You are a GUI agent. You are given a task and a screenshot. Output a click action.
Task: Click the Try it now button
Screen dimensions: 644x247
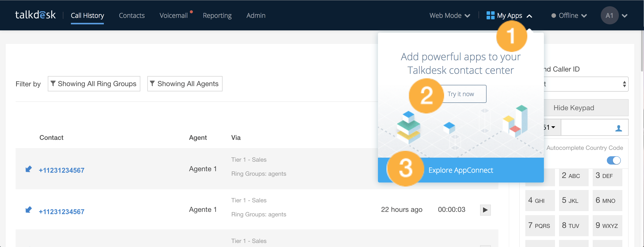click(461, 94)
